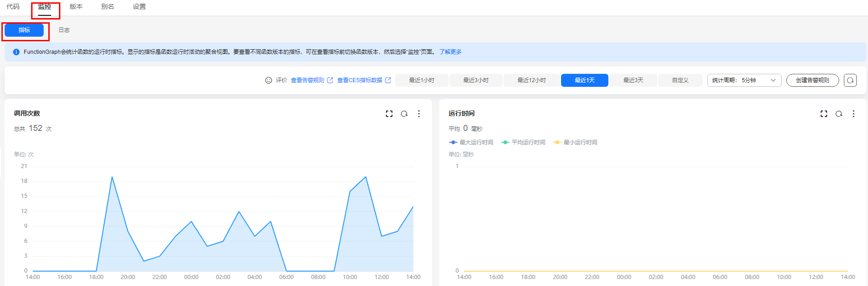Open more options menu for 调用次数 chart
The image size is (868, 286).
click(x=419, y=114)
